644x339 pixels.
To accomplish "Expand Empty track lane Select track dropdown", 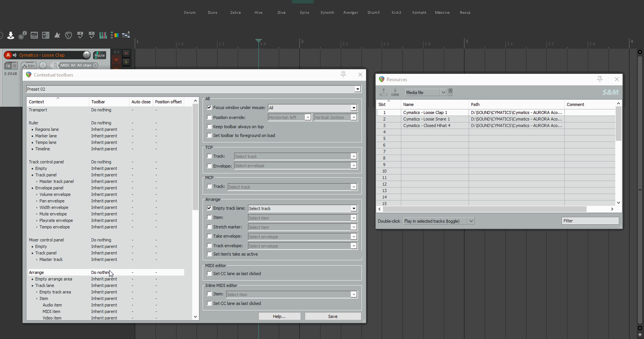I will click(353, 209).
